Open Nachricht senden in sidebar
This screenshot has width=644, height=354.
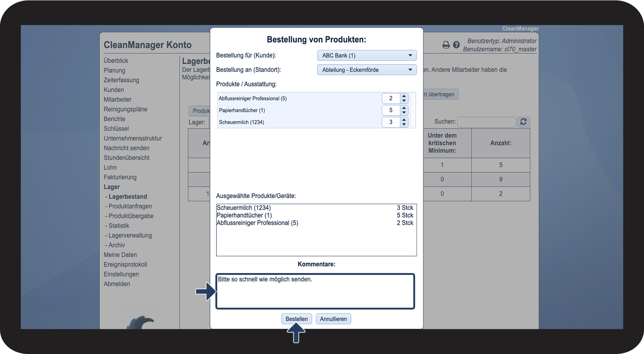point(126,148)
